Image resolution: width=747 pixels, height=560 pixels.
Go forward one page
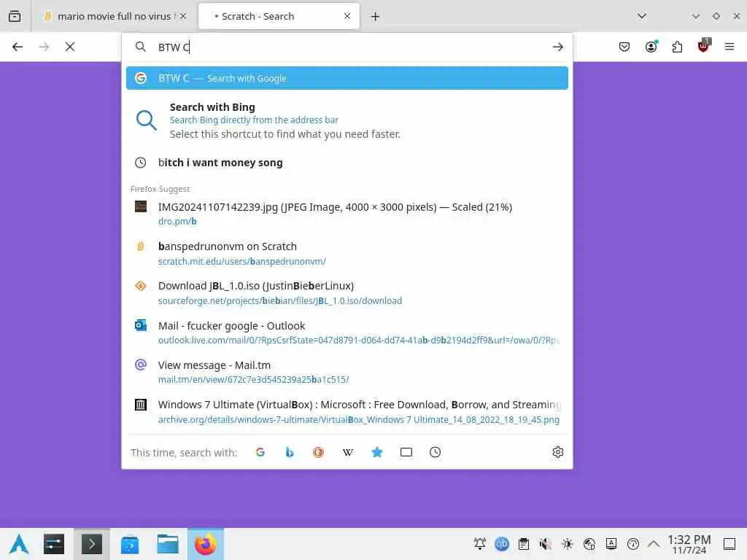point(44,47)
